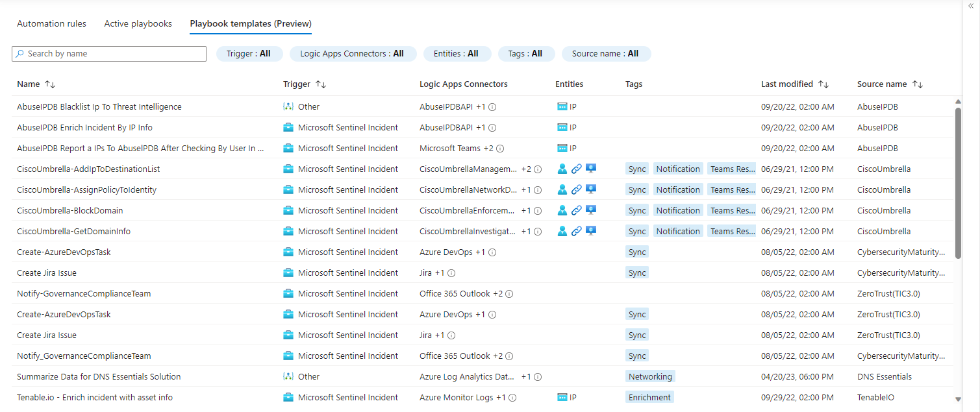Open Tenable.io - Enrich incident with asset info

[x=95, y=398]
